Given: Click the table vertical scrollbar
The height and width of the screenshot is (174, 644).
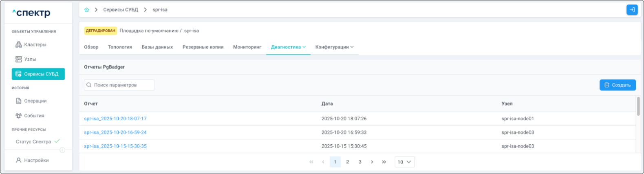Looking at the screenshot, I should [638, 106].
